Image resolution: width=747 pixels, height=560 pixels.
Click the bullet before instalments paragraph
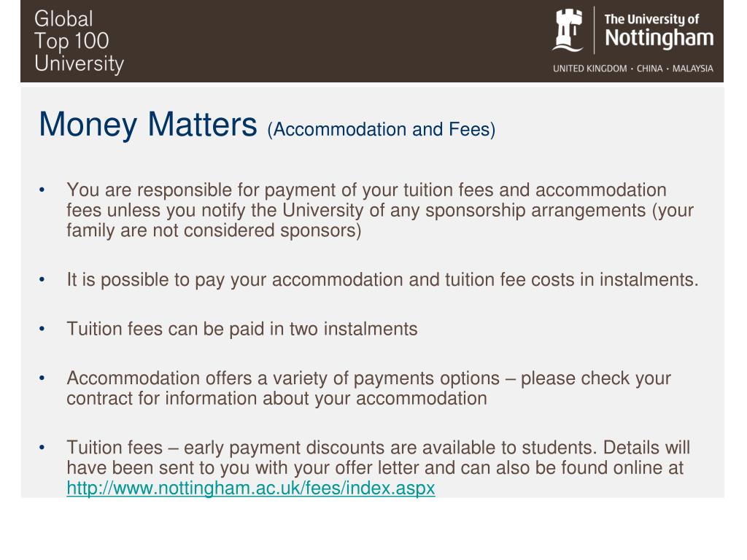click(42, 279)
